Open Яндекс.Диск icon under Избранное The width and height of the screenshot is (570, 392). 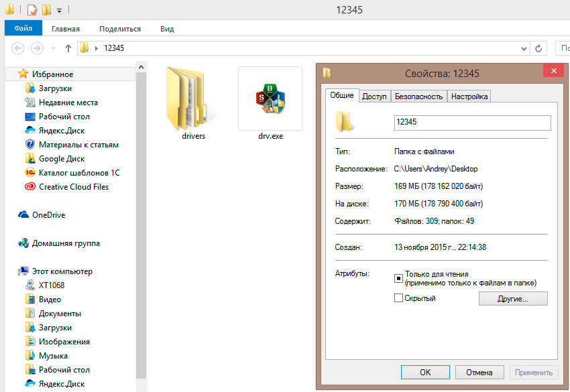click(30, 131)
